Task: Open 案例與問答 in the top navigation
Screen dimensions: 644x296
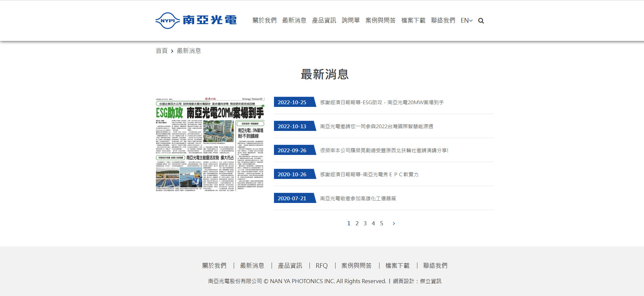Action: coord(381,20)
